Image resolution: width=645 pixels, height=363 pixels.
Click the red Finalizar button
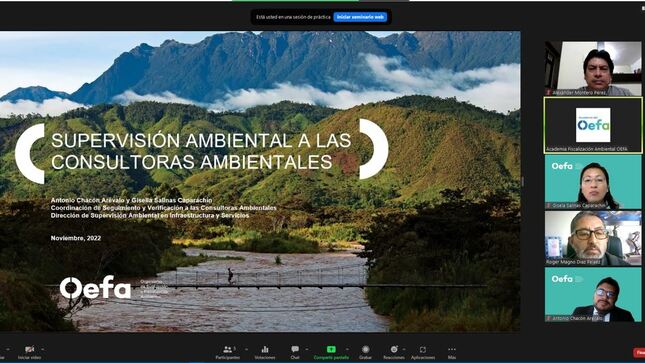point(639,353)
